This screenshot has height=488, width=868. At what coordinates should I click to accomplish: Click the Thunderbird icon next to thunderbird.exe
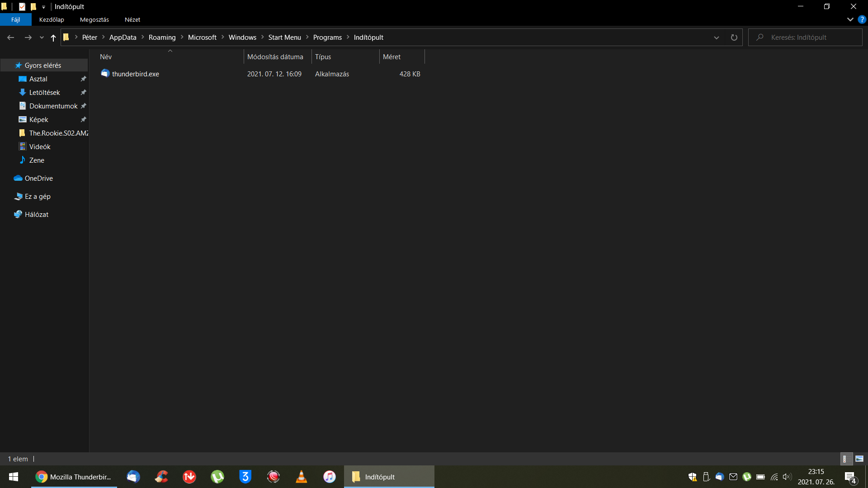point(105,74)
